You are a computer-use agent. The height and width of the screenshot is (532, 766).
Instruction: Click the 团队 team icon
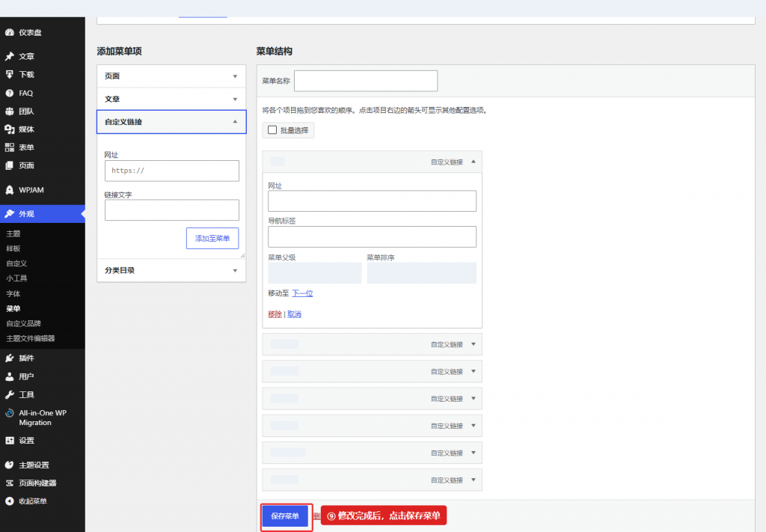[x=9, y=111]
